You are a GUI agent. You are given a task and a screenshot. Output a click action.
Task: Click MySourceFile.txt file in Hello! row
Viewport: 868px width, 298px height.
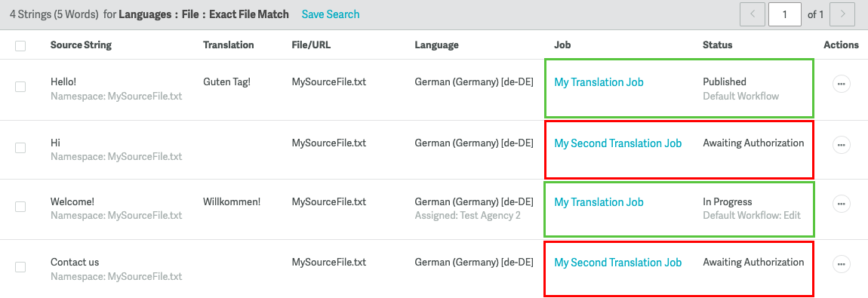[329, 81]
